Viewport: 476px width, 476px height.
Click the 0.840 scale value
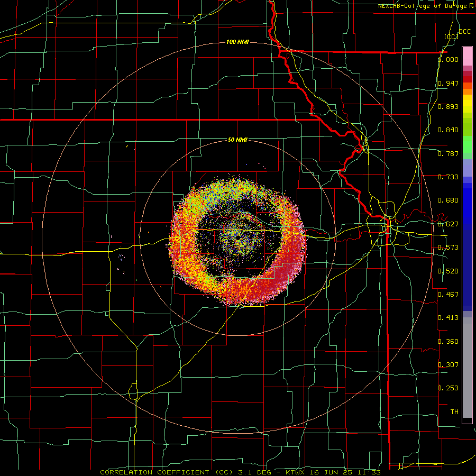(x=448, y=130)
